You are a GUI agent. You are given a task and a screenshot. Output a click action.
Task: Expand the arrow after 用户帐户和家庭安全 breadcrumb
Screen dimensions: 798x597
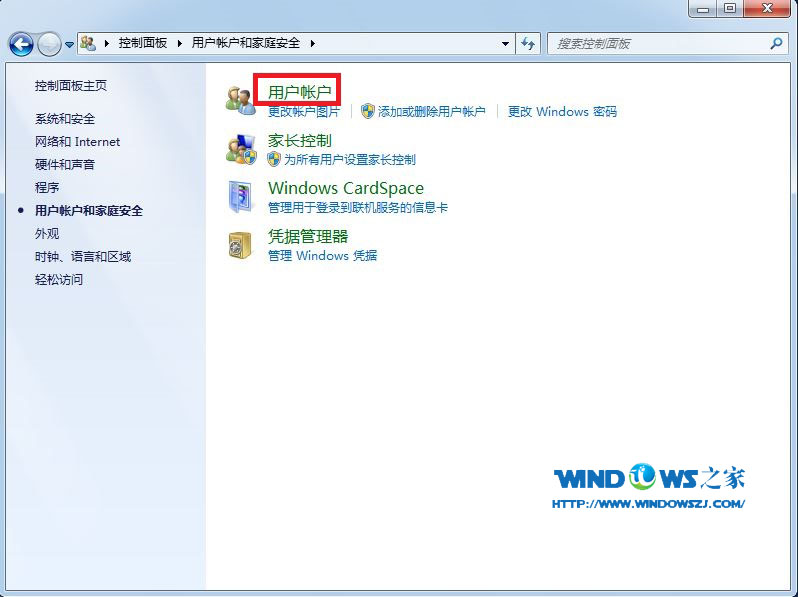click(312, 44)
